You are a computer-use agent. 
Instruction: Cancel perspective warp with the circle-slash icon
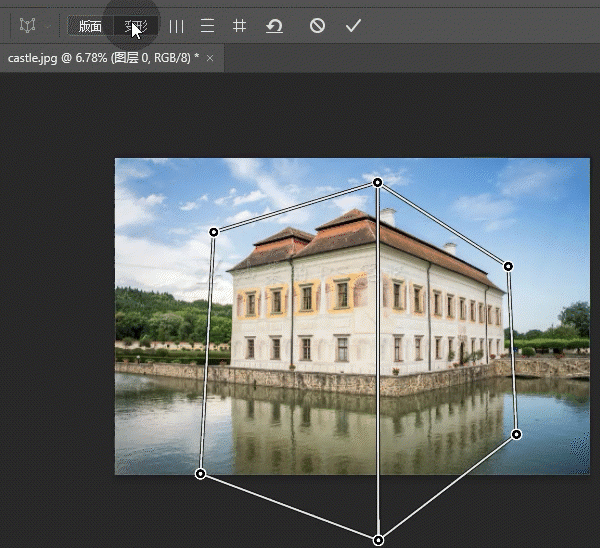[x=317, y=26]
